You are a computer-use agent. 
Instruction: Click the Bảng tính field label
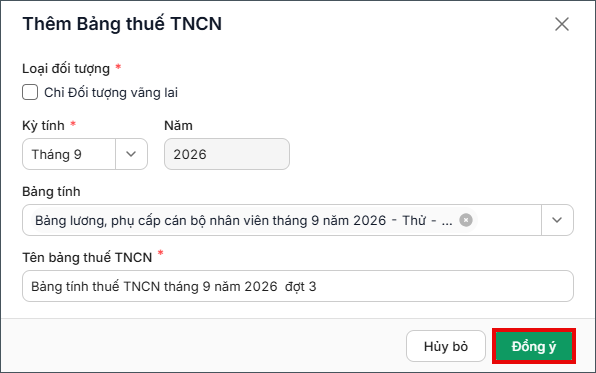51,191
